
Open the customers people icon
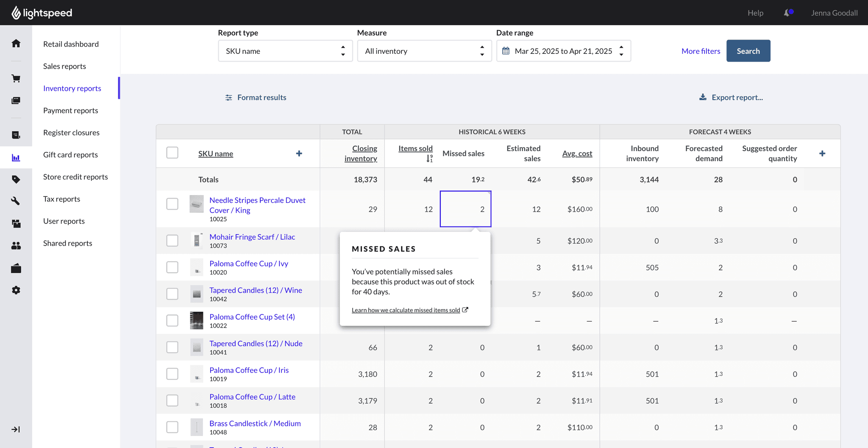pyautogui.click(x=16, y=246)
